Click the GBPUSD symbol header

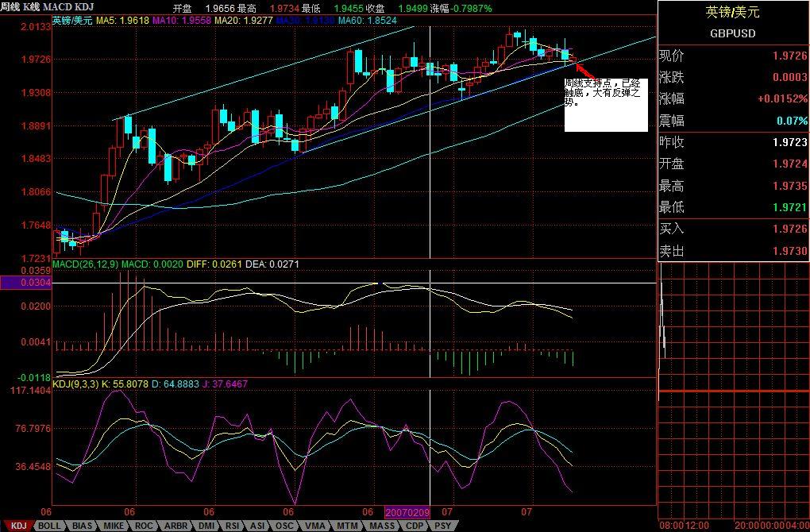point(732,34)
